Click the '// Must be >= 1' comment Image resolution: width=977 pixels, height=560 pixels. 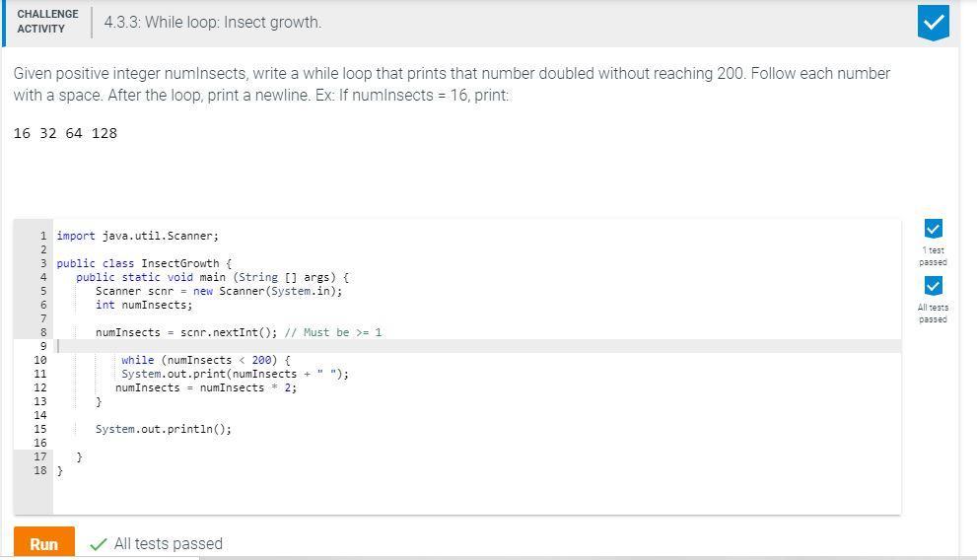(332, 332)
